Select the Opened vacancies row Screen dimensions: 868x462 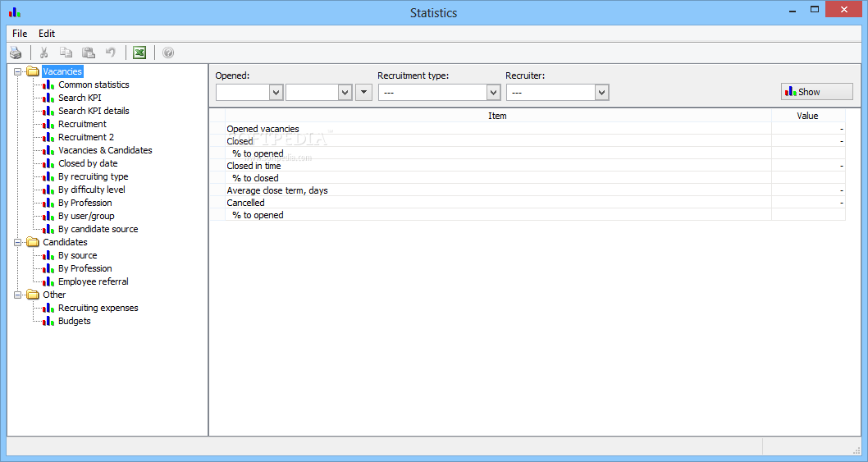pyautogui.click(x=528, y=129)
